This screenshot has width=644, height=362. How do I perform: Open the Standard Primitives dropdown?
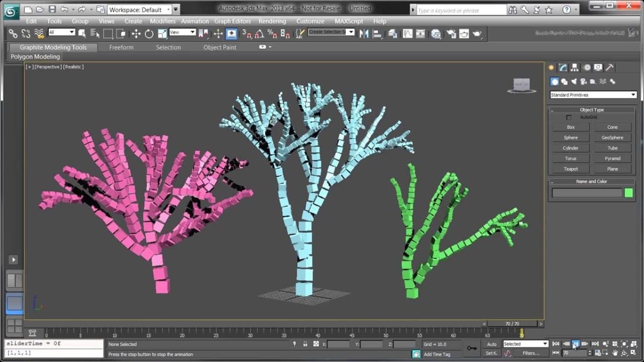pos(592,94)
